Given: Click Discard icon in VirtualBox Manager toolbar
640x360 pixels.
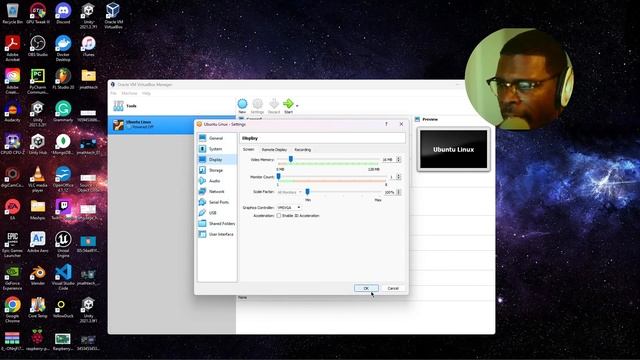Looking at the screenshot, I should pyautogui.click(x=274, y=106).
